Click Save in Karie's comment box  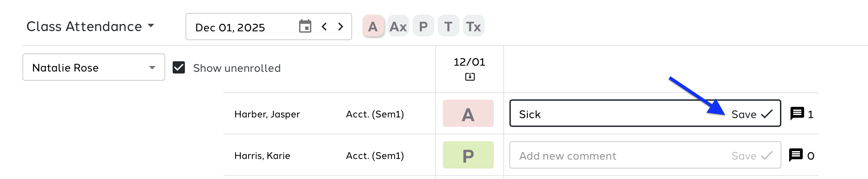pyautogui.click(x=752, y=156)
